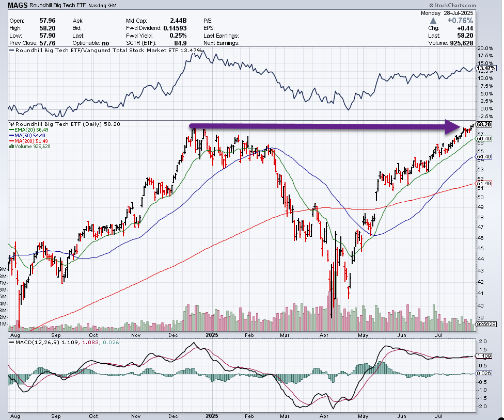This screenshot has width=504, height=420.
Task: Select the Mkt Cap value 2.44B
Action: 178,21
